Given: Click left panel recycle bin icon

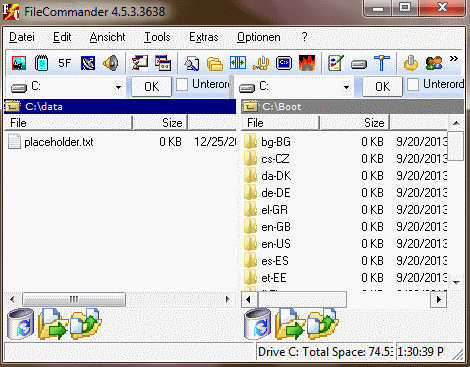Looking at the screenshot, I should tap(21, 324).
